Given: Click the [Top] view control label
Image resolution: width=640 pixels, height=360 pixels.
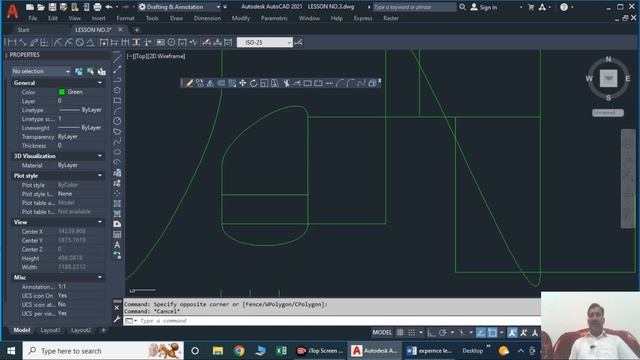Looking at the screenshot, I should [x=140, y=56].
